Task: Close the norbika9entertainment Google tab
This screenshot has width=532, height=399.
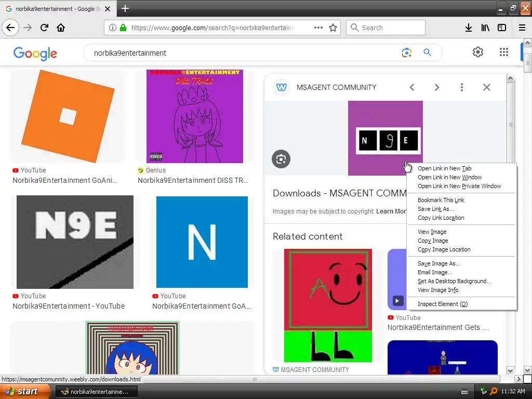Action: pos(108,9)
